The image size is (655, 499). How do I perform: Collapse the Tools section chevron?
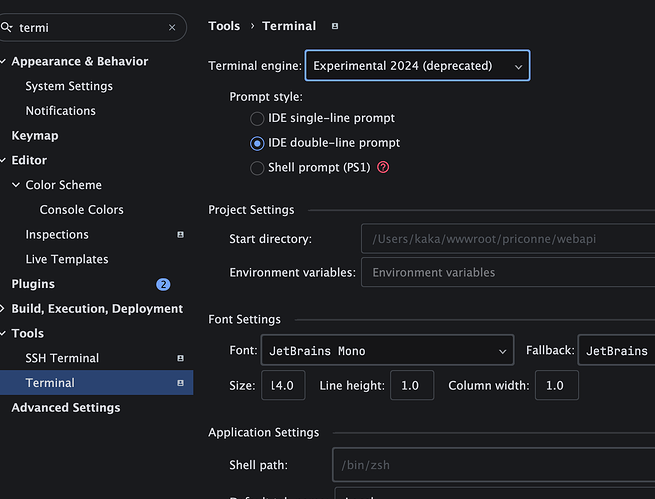pyautogui.click(x=3, y=333)
